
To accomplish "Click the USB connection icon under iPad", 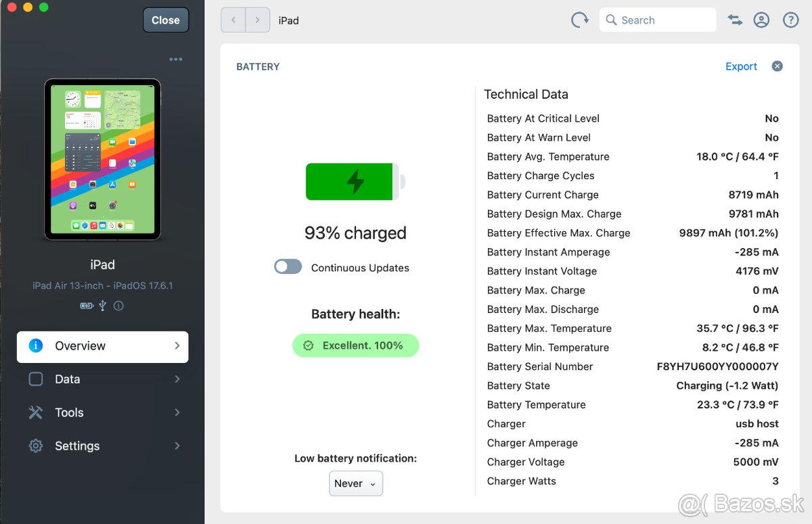I will (x=103, y=306).
